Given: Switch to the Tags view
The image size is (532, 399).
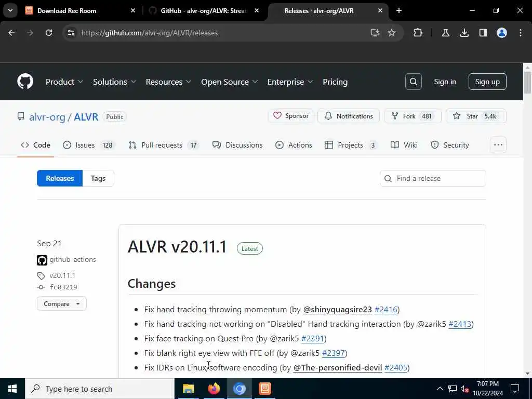Looking at the screenshot, I should coord(98,178).
